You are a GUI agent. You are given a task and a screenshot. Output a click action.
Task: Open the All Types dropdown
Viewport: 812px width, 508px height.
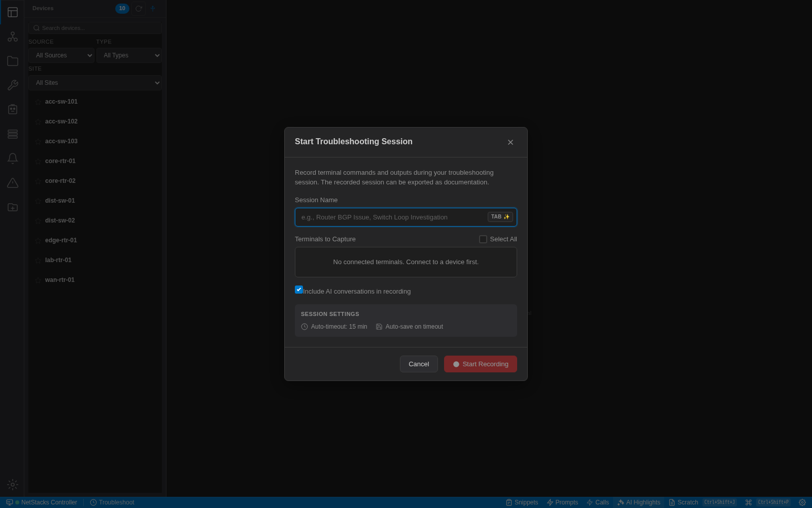click(129, 55)
